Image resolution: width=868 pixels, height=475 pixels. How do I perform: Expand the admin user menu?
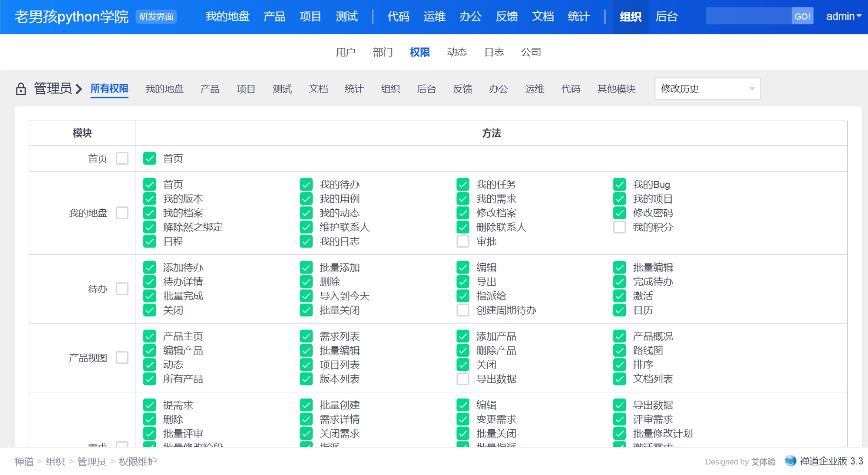[x=843, y=16]
